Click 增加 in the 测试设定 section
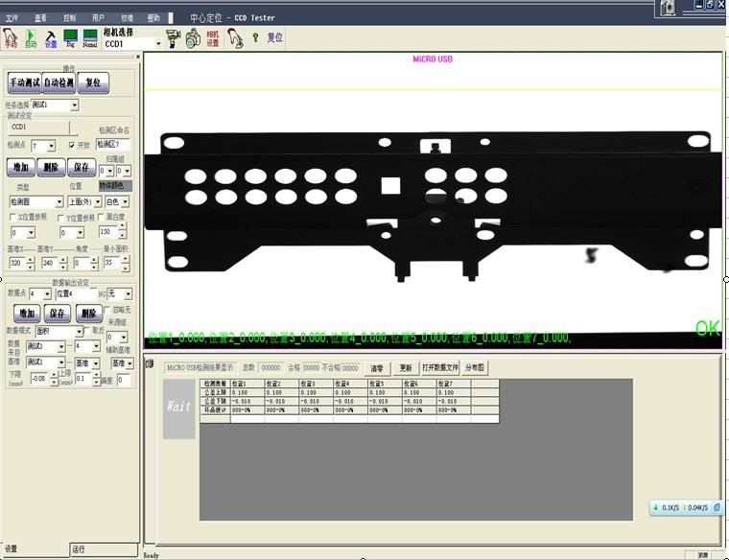The width and height of the screenshot is (729, 560). (x=21, y=167)
